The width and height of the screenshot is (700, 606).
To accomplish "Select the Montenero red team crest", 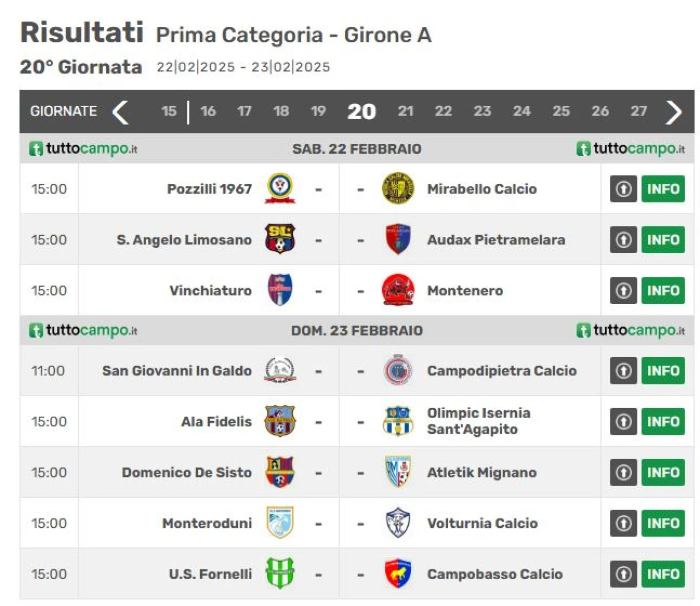I will coord(398,290).
